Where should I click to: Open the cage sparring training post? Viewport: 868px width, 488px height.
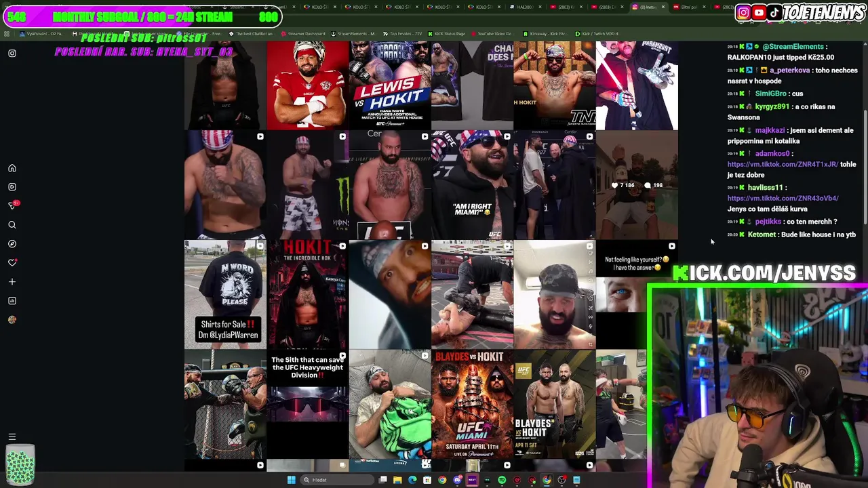(225, 405)
